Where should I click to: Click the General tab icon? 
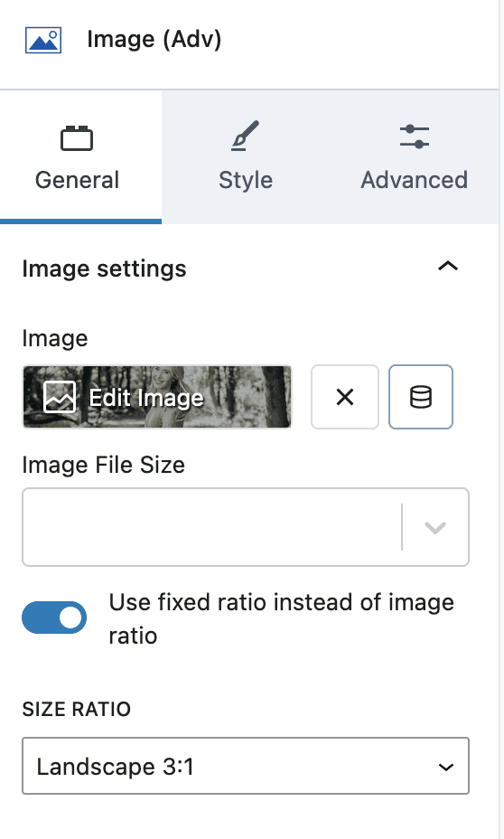pos(77,138)
